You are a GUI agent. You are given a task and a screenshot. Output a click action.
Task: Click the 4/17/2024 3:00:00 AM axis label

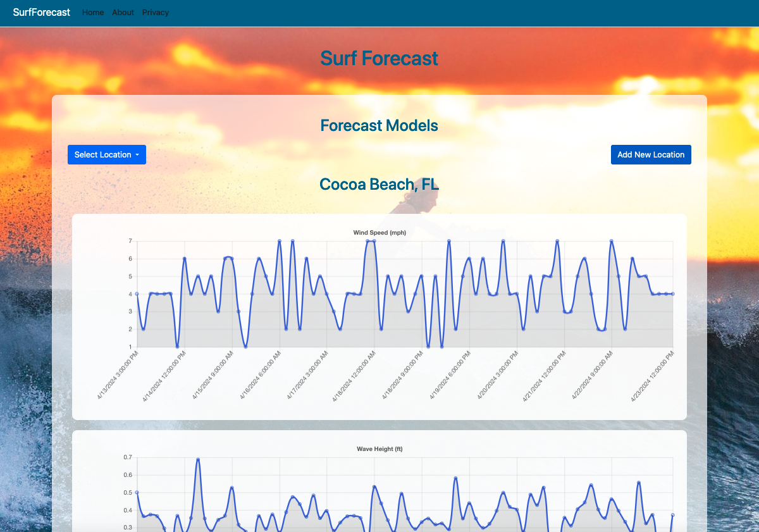(x=307, y=376)
